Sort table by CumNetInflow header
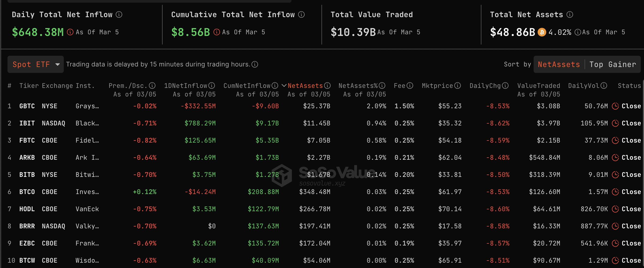 tap(247, 86)
